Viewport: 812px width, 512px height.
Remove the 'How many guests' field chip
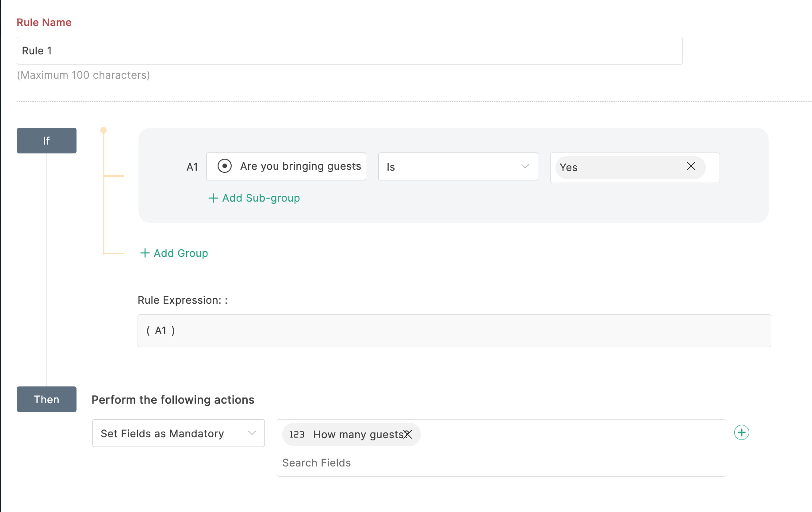coord(408,434)
